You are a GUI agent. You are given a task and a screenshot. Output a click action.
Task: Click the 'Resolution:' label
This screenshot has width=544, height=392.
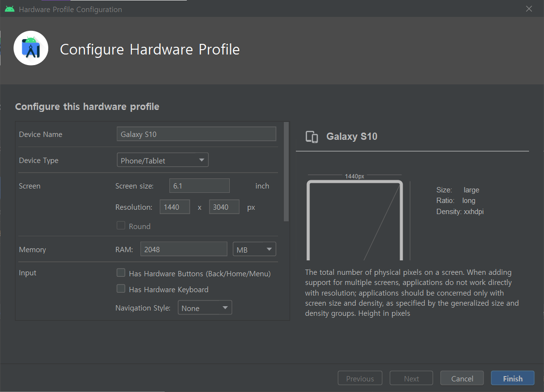[x=134, y=207]
